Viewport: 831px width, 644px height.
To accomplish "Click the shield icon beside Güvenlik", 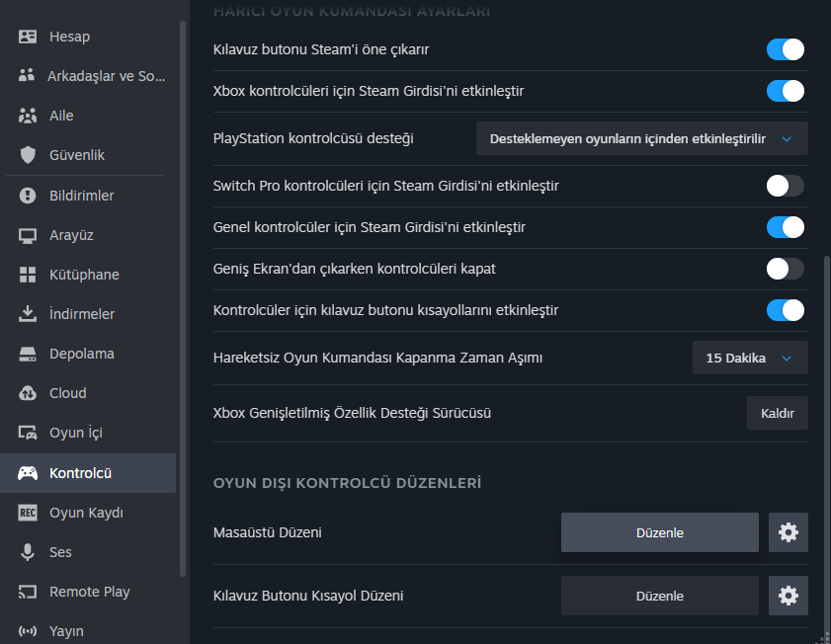I will pos(28,155).
